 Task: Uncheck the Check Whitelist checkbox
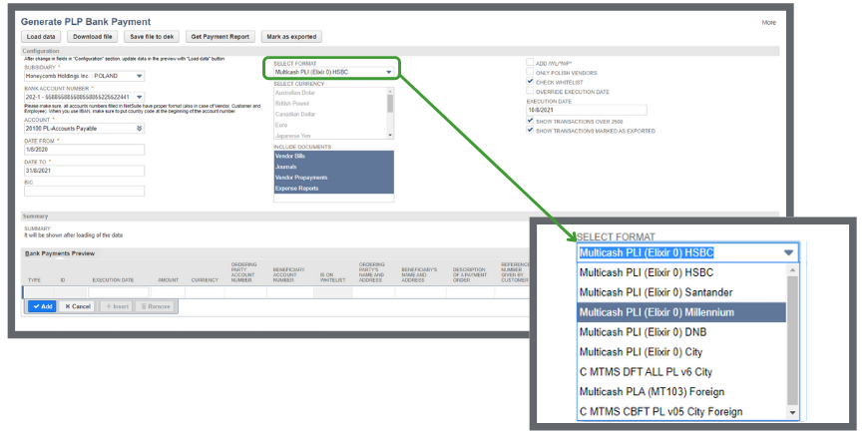pyautogui.click(x=531, y=82)
